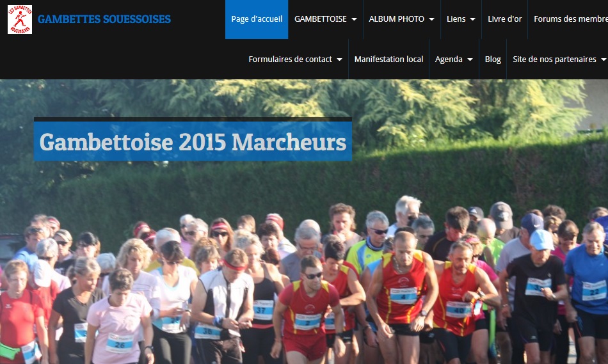Open Forums des membres link
Viewport: 608px width, 364px height.
coord(571,19)
